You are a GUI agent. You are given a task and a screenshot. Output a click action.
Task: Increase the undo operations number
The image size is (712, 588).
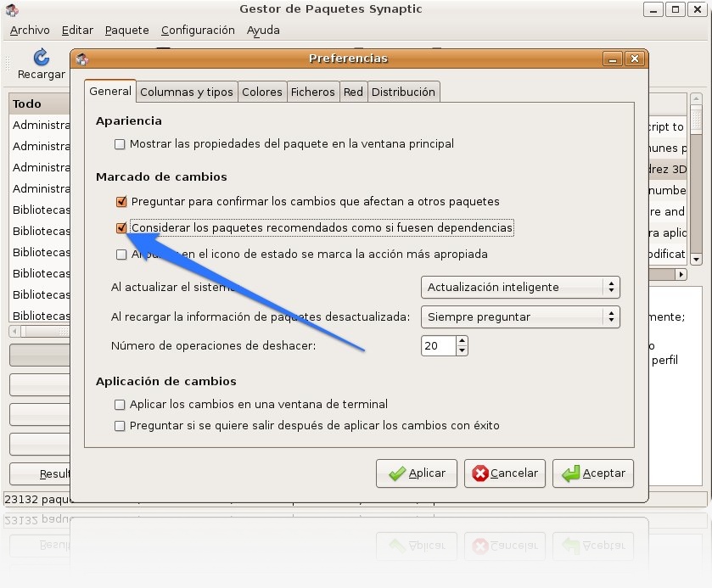click(x=462, y=341)
